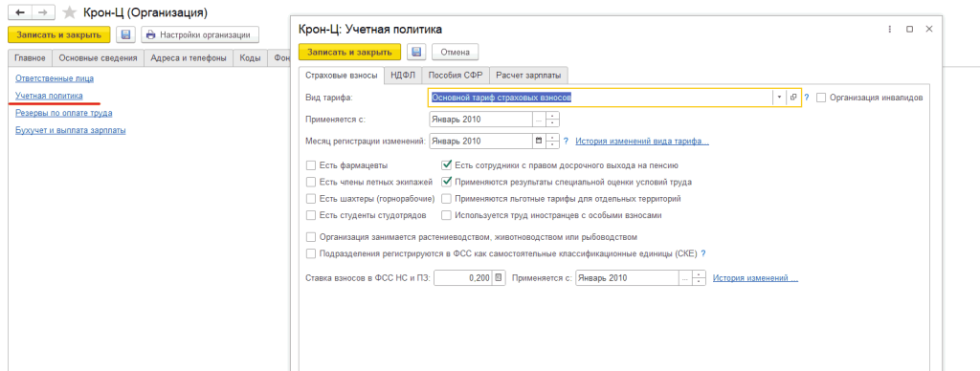Select Адреса и телефоны tab
This screenshot has height=371, width=980.
pyautogui.click(x=189, y=58)
